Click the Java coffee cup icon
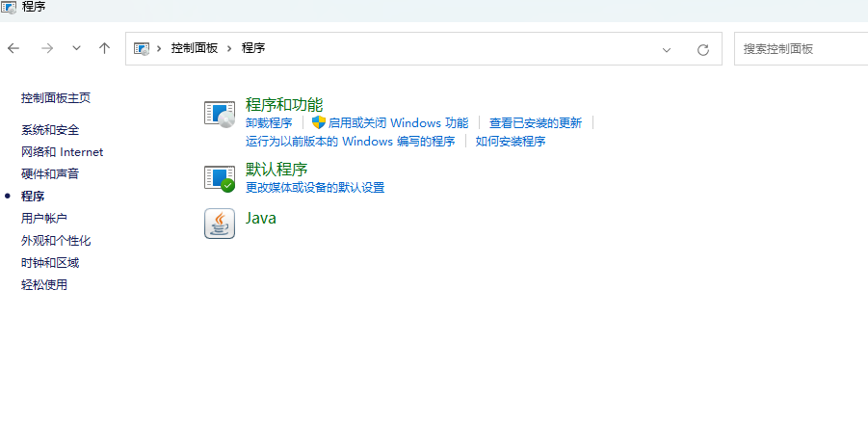 pyautogui.click(x=220, y=224)
